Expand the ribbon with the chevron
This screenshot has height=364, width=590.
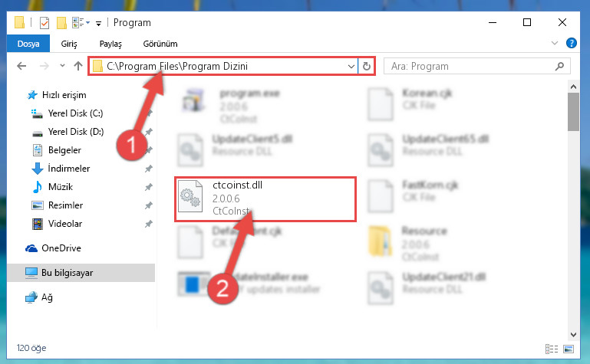(554, 43)
